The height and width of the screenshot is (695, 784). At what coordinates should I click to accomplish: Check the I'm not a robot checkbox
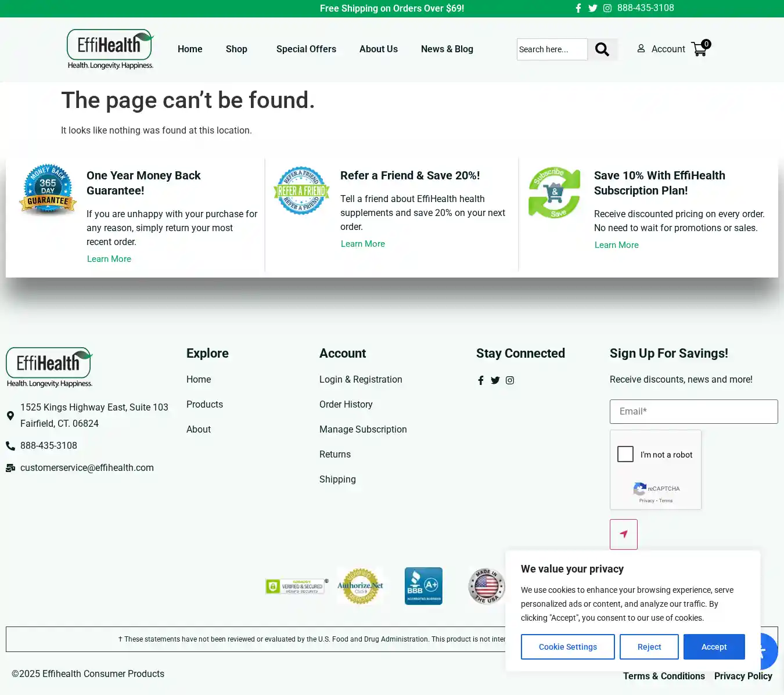point(625,454)
